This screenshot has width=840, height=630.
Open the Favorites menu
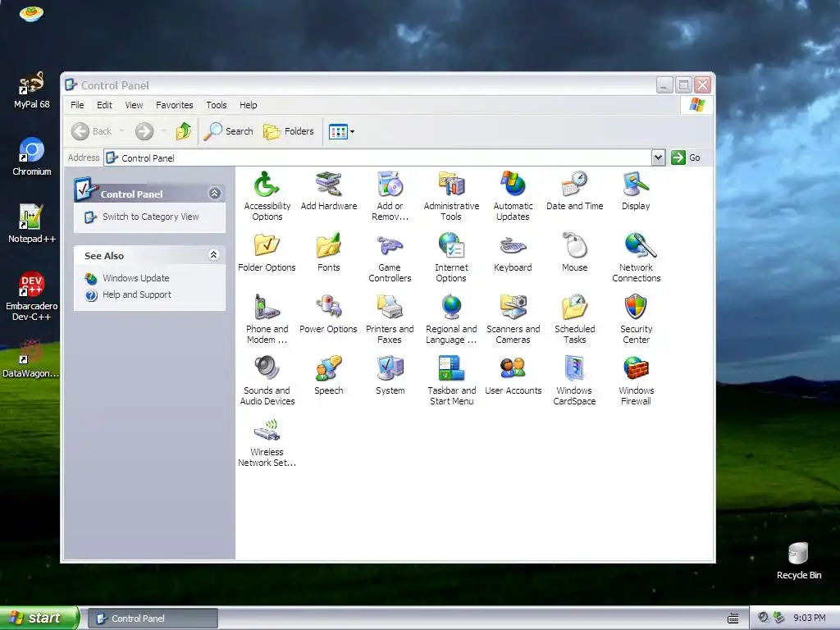click(174, 105)
